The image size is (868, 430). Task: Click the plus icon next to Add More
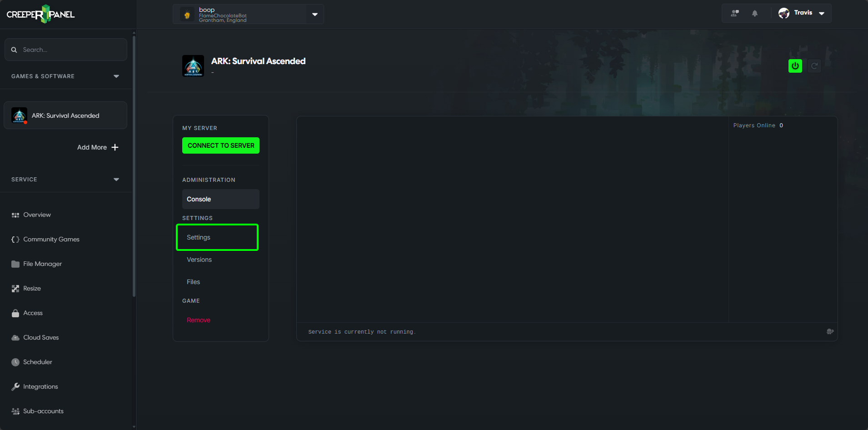point(115,147)
